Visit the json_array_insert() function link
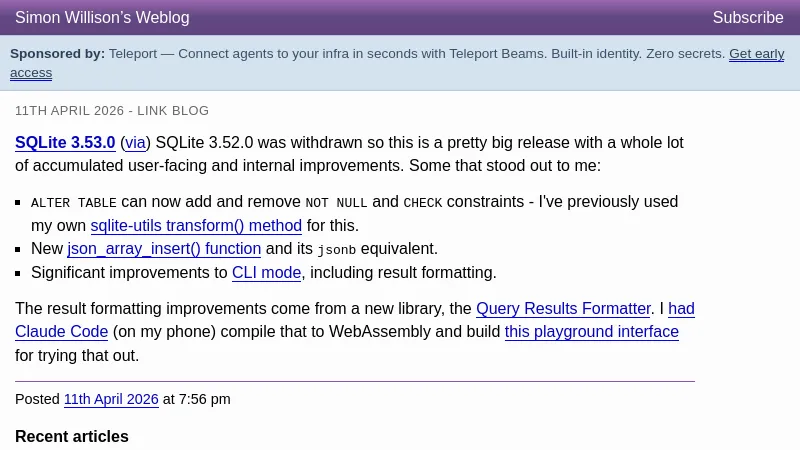The height and width of the screenshot is (450, 800). (164, 249)
